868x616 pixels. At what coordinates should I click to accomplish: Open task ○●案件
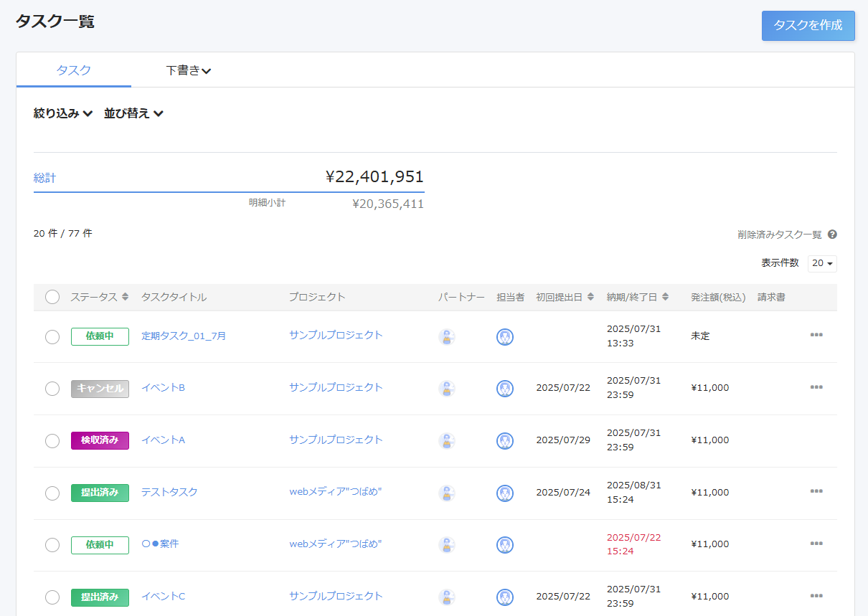tap(160, 544)
